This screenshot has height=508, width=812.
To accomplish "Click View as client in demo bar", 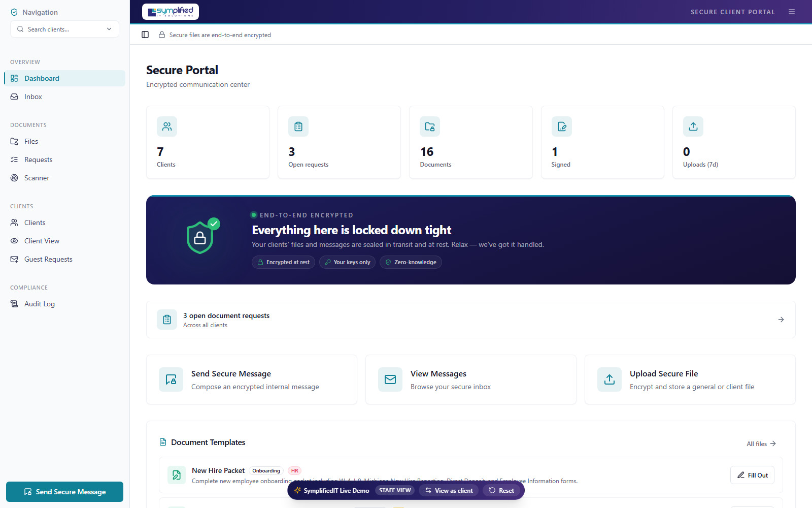I will click(449, 490).
